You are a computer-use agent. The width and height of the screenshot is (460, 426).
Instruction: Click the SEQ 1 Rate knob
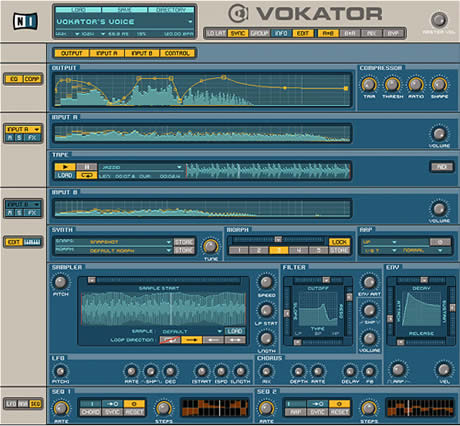click(x=60, y=408)
